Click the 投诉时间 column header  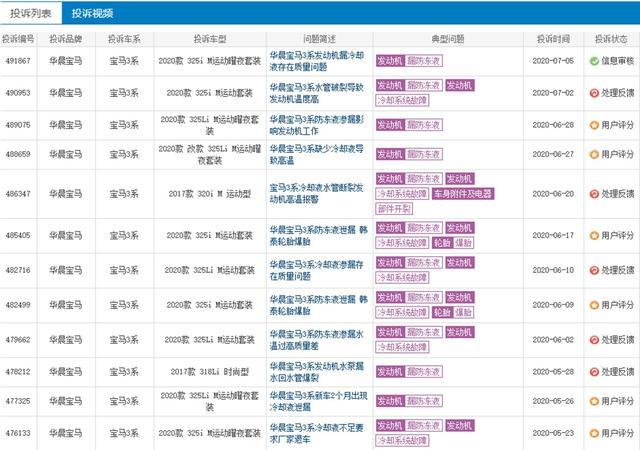(x=553, y=39)
